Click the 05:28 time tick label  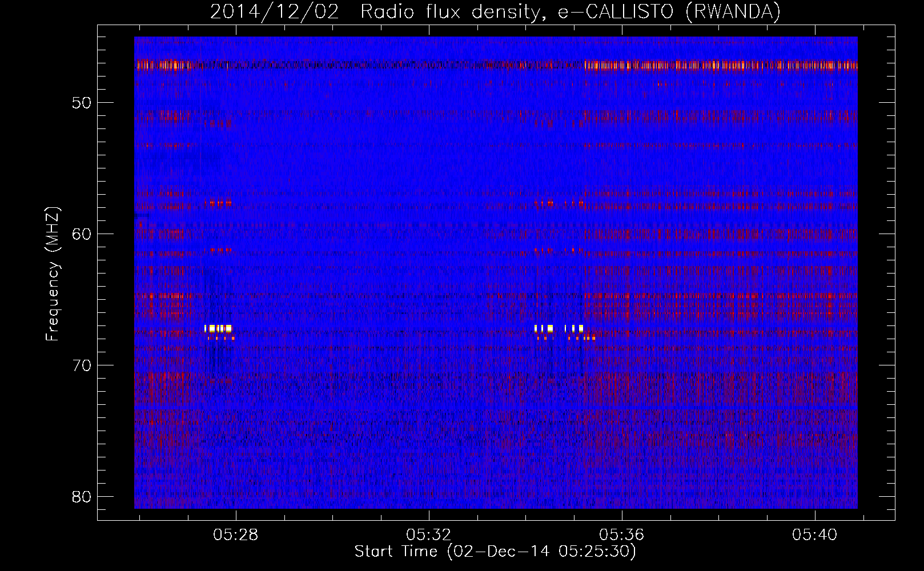(235, 534)
